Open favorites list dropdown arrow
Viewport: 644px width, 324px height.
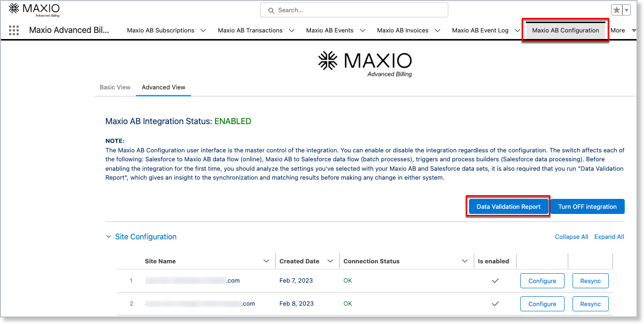click(x=627, y=10)
